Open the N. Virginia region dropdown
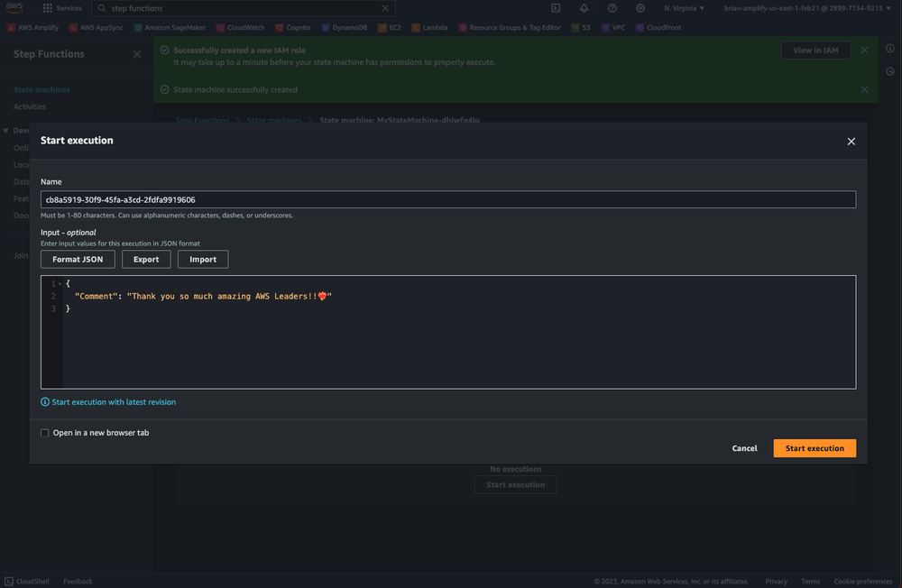Image resolution: width=902 pixels, height=588 pixels. pos(684,8)
